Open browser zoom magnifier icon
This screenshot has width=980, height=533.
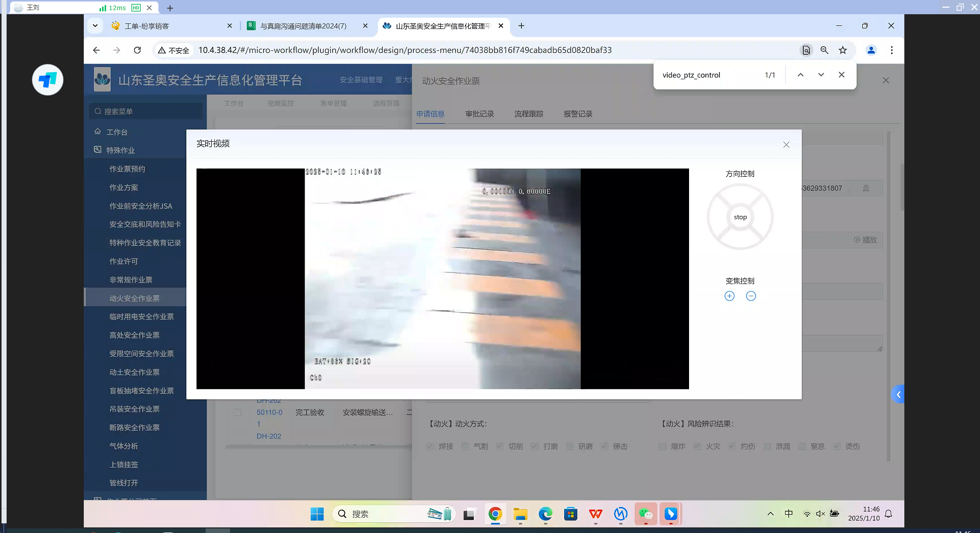click(824, 50)
